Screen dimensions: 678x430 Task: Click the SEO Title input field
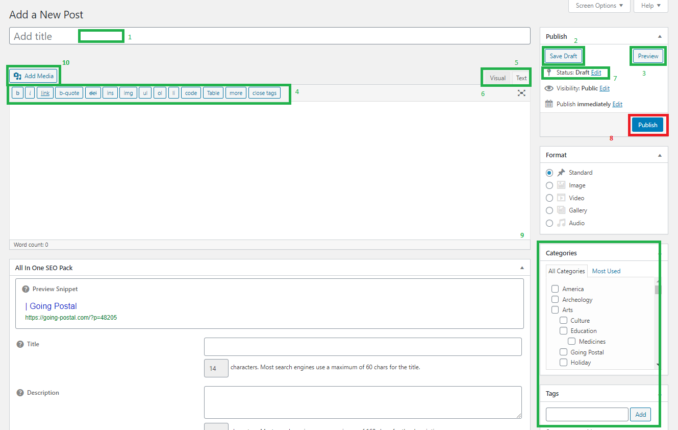[363, 347]
